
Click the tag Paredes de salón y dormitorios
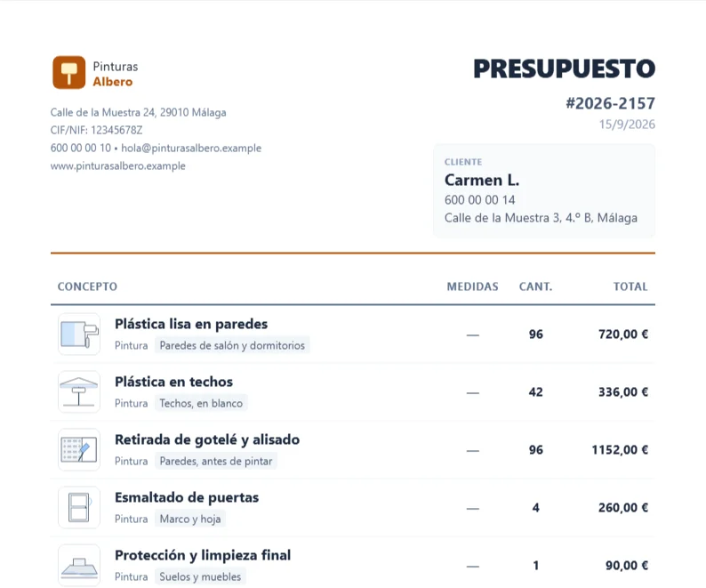click(x=232, y=345)
